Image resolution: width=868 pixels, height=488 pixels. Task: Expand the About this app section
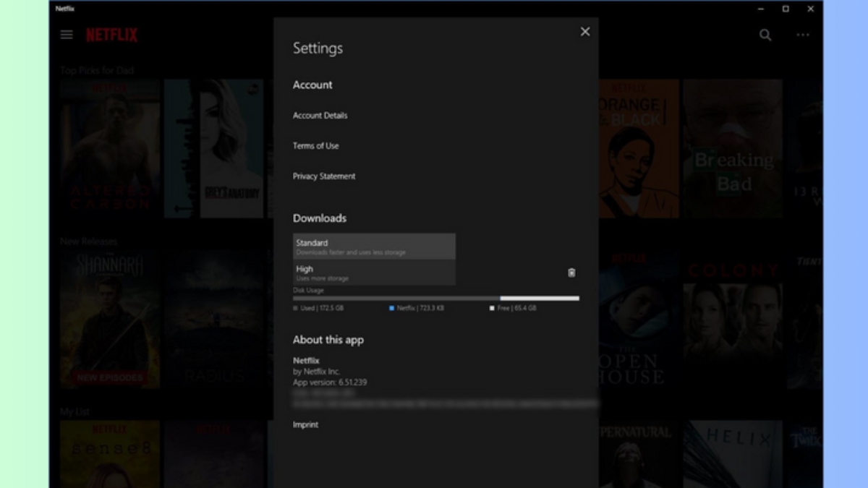point(328,339)
